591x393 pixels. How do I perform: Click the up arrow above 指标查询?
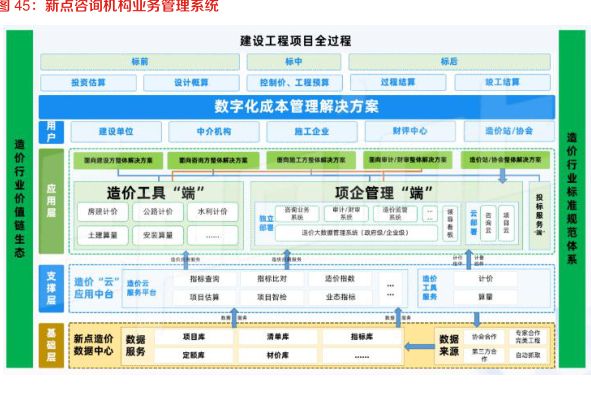click(x=185, y=260)
